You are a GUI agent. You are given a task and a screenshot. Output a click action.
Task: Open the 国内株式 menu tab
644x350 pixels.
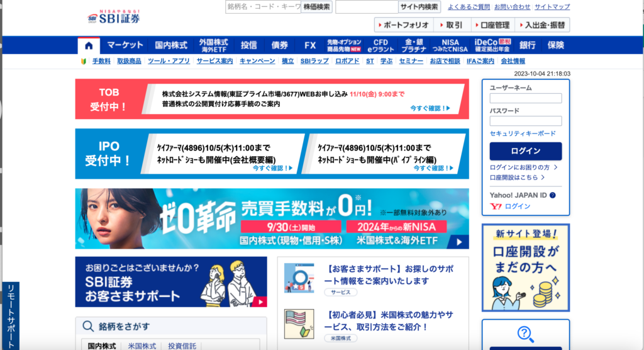(x=171, y=45)
